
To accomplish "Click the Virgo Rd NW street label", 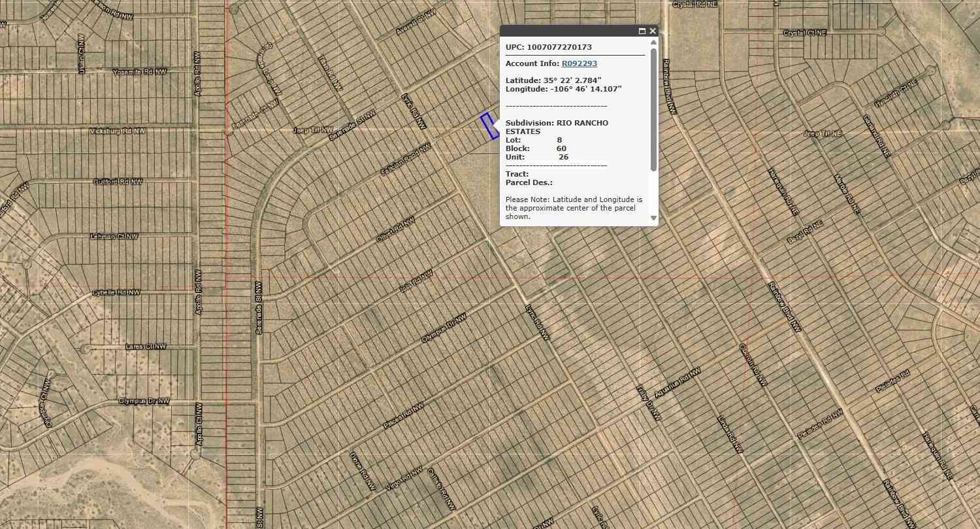I will [x=403, y=479].
